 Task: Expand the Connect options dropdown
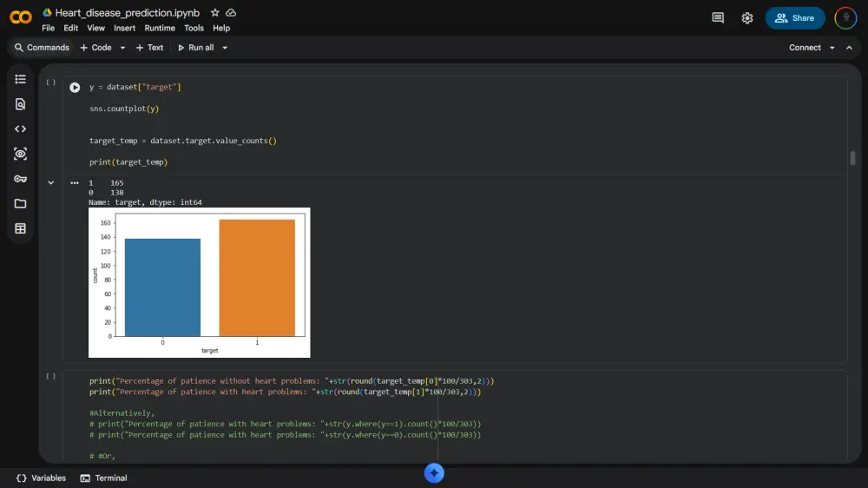(832, 48)
